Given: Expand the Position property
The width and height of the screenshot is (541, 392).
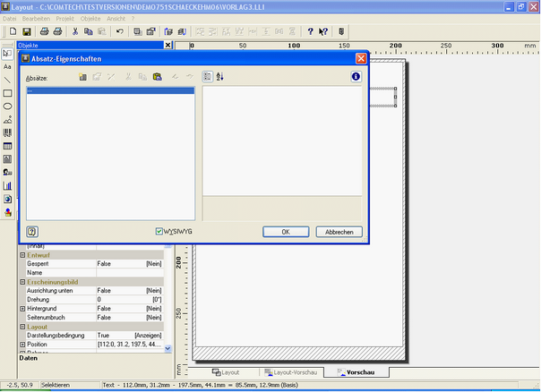Looking at the screenshot, I should [x=22, y=345].
